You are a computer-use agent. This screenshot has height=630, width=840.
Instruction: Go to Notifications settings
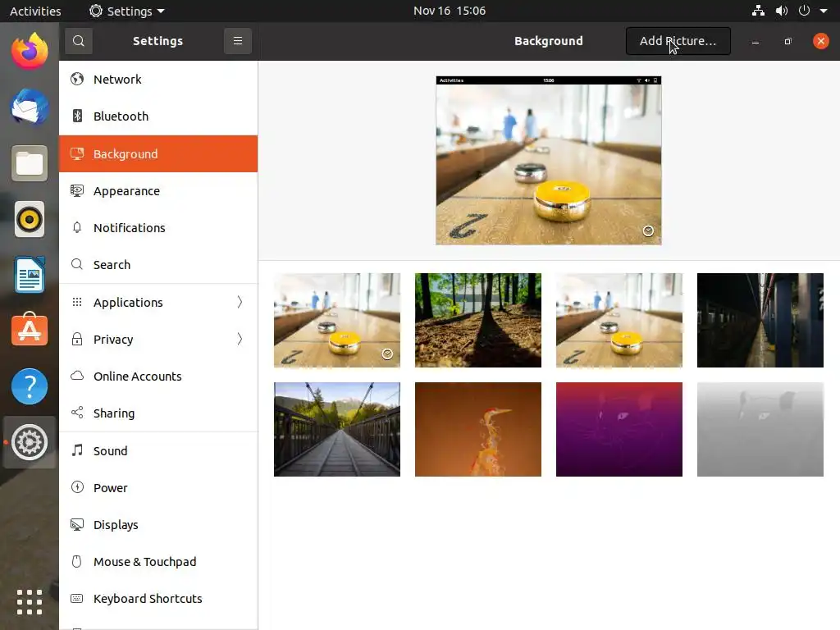158,228
